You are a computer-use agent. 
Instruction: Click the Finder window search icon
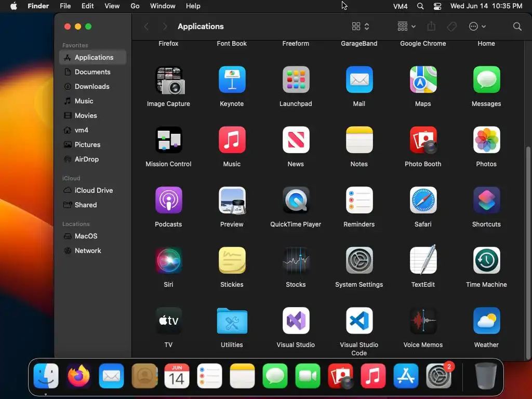[x=517, y=26]
